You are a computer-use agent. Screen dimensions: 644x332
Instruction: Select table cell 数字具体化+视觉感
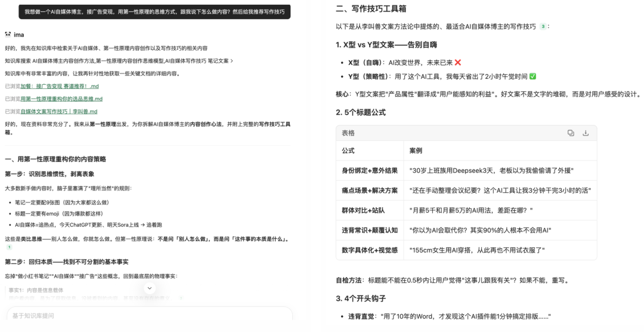click(370, 250)
